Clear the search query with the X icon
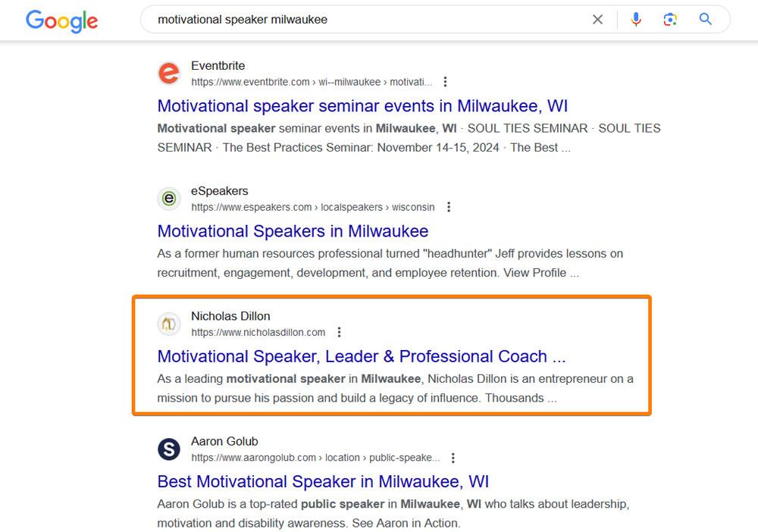Screen dimensions: 758x532 click(597, 20)
